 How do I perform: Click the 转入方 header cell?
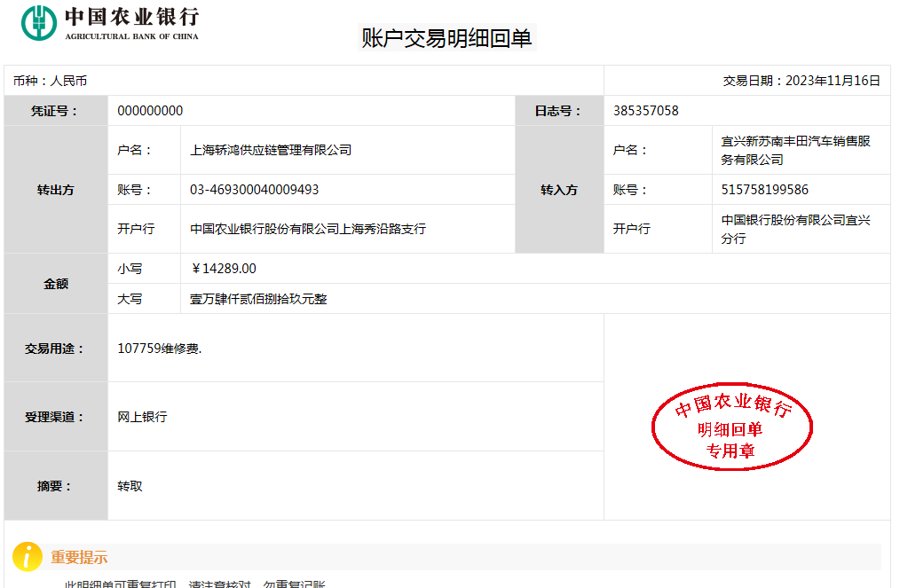[x=559, y=190]
